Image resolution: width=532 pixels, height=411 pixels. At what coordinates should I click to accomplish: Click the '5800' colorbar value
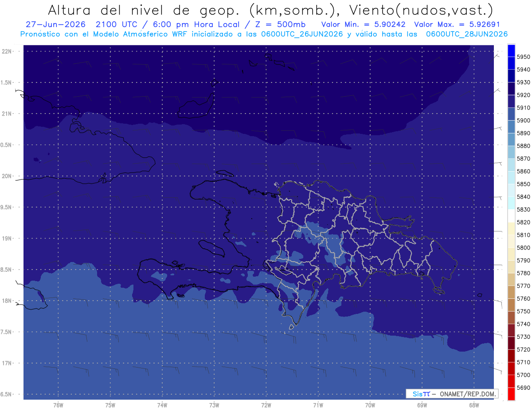tap(524, 248)
